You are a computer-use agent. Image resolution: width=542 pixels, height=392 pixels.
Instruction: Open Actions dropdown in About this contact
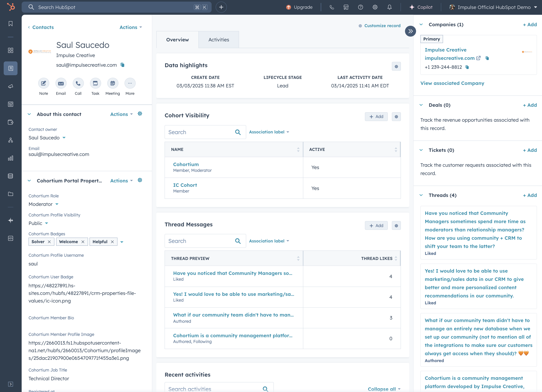[121, 114]
